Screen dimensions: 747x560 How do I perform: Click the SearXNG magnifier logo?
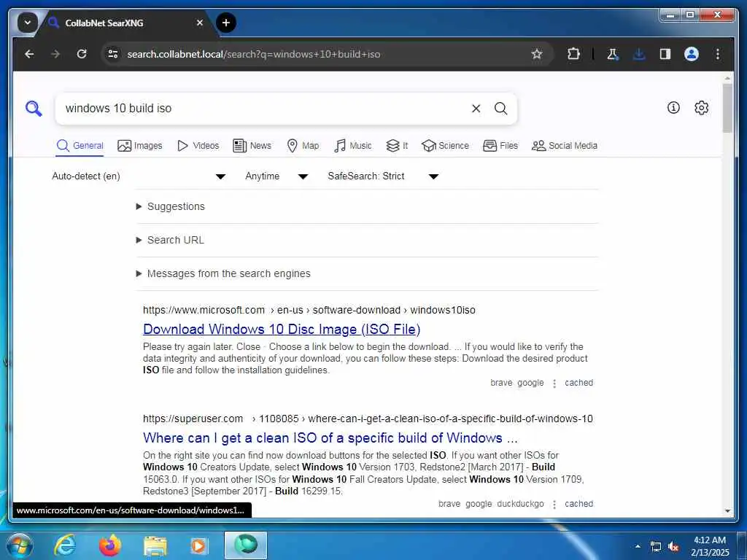coord(34,109)
